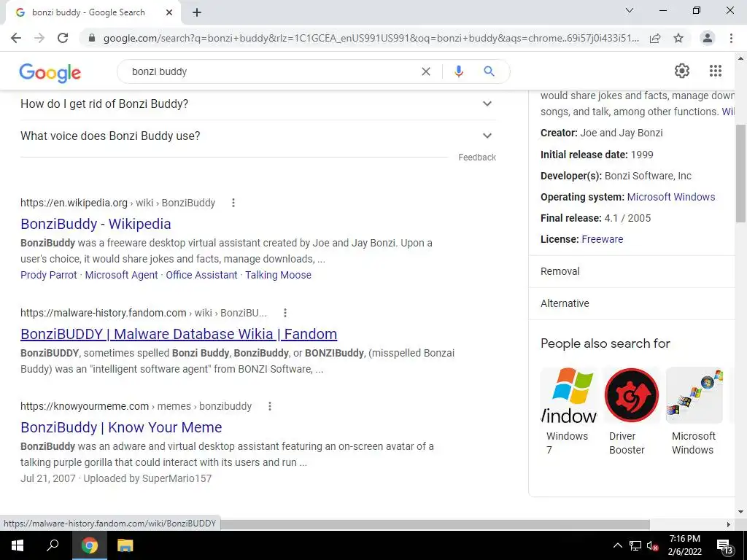Open a new tab with the plus button

point(197,13)
